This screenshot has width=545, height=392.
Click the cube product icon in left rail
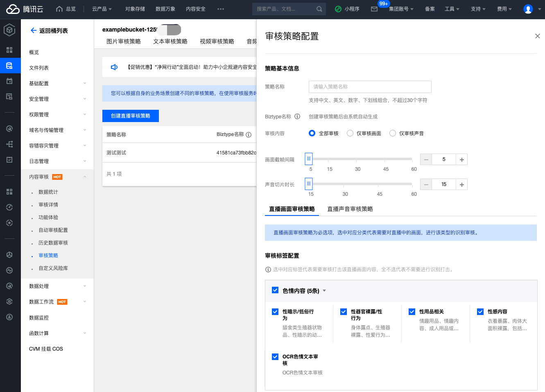pos(9,30)
